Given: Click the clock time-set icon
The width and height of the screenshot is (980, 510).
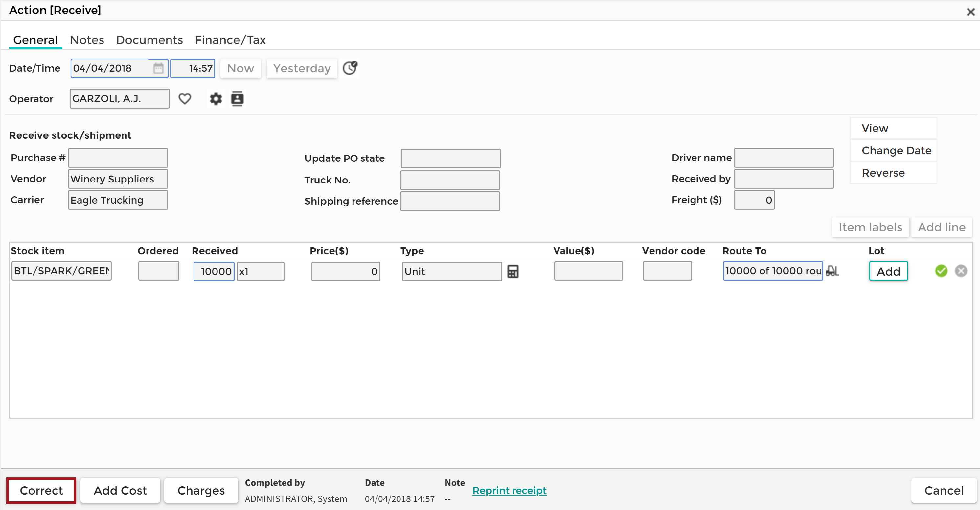Looking at the screenshot, I should click(350, 68).
